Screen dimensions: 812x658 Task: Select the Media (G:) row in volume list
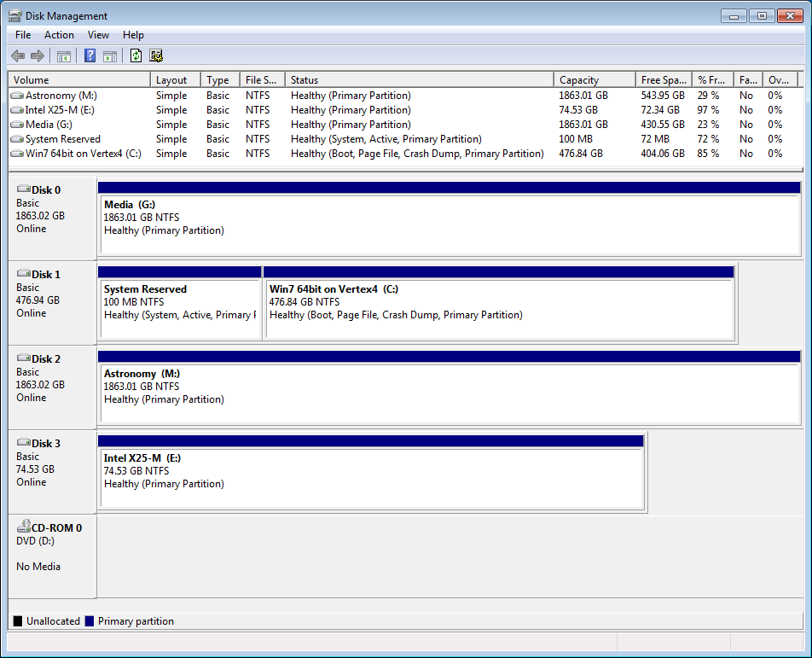pyautogui.click(x=405, y=125)
